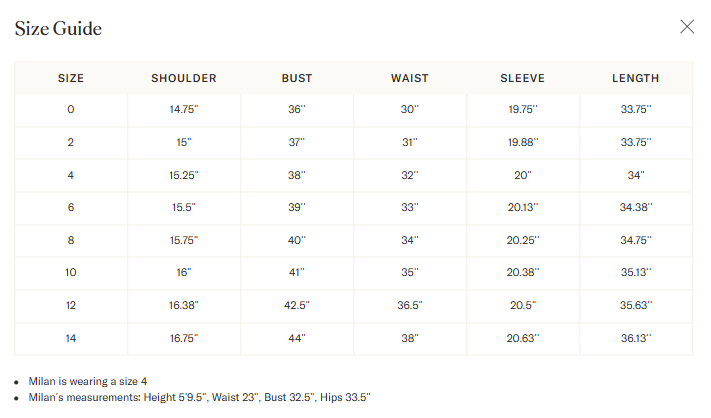This screenshot has width=711, height=418.
Task: Click the SHOULDER column header
Action: click(x=184, y=78)
